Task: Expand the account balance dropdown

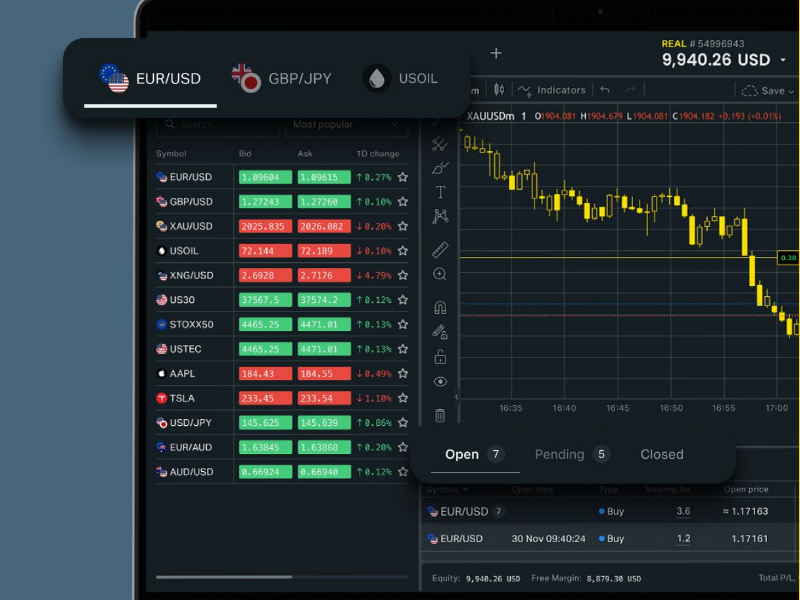Action: point(783,60)
